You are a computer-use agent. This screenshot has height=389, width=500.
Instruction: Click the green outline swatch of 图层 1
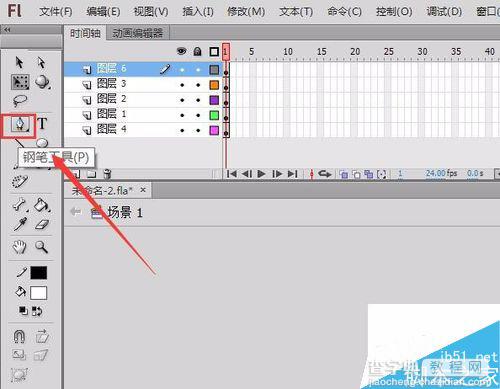(214, 115)
